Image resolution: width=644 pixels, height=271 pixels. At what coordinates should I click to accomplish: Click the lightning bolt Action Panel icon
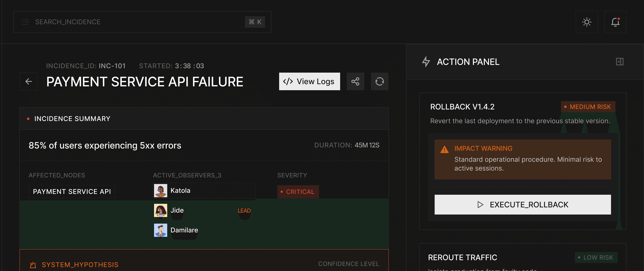[426, 62]
